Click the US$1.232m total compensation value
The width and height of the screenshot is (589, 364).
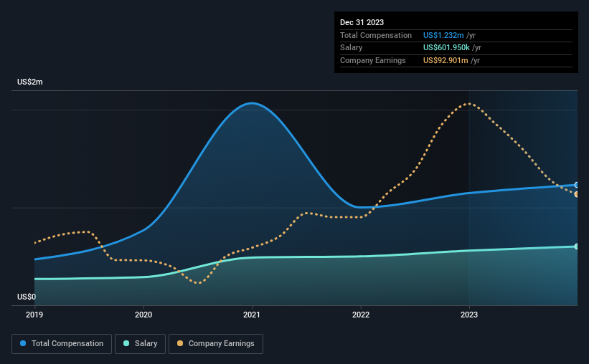point(443,35)
